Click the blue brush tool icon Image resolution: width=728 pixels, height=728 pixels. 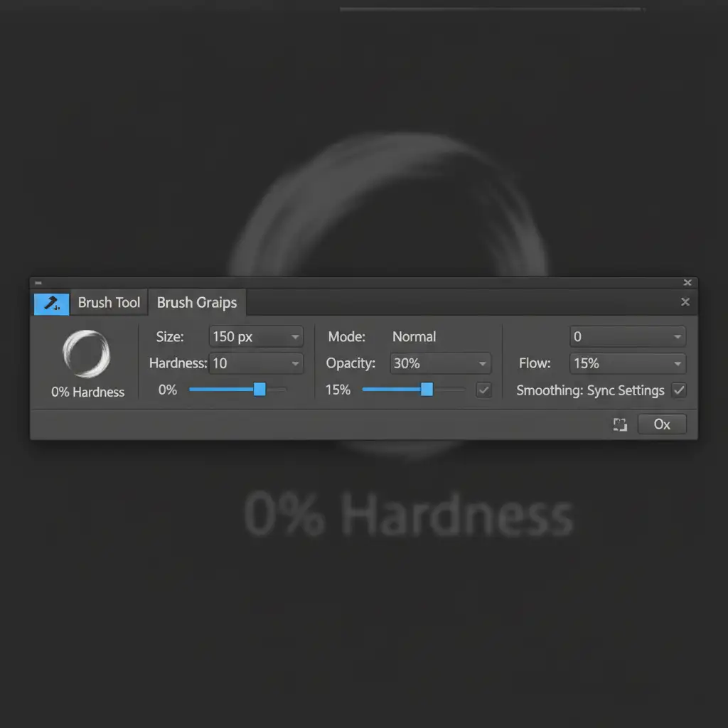[x=51, y=303]
